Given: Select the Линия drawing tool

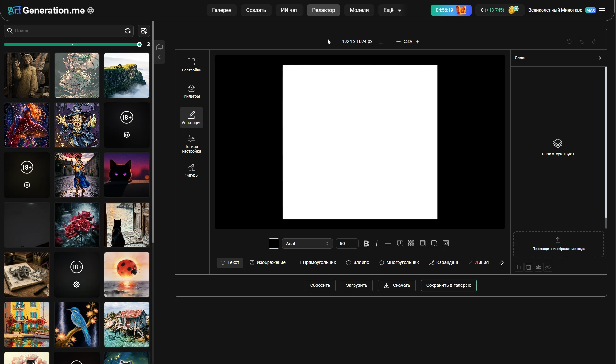Looking at the screenshot, I should [x=479, y=263].
